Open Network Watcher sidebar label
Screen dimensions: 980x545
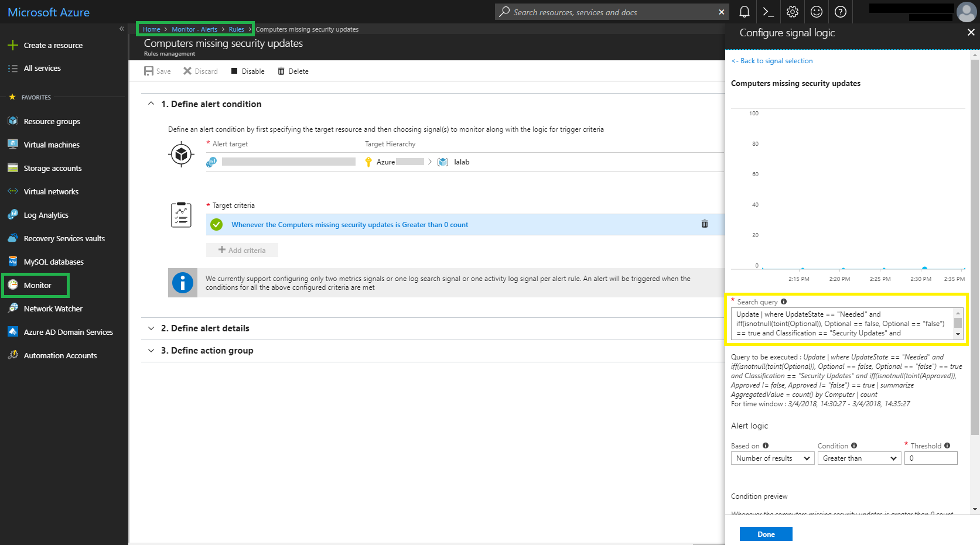[53, 309]
